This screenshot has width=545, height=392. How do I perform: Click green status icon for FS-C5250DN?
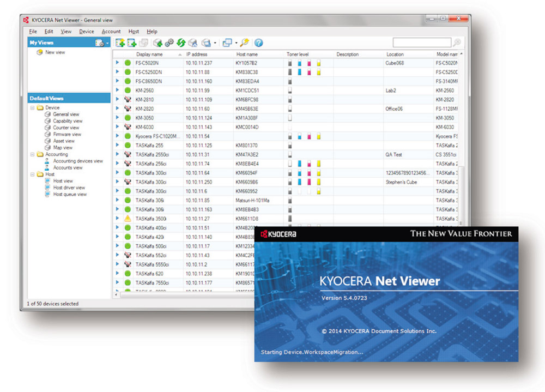[x=128, y=72]
